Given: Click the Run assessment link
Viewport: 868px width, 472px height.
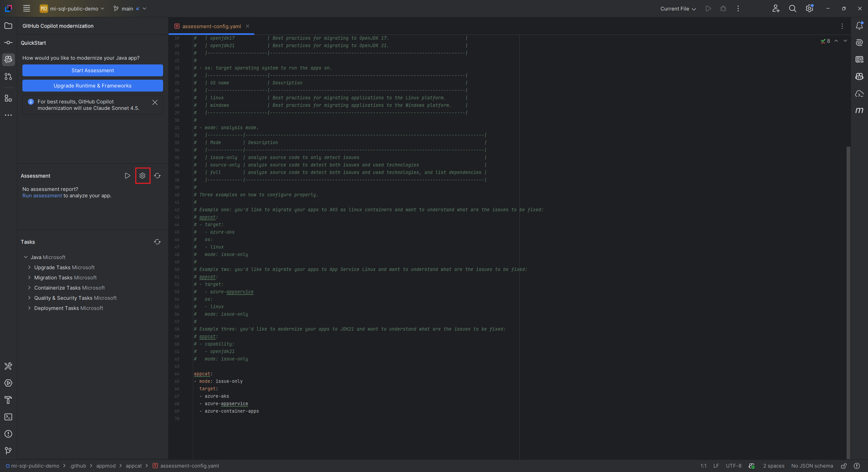Looking at the screenshot, I should coord(42,196).
